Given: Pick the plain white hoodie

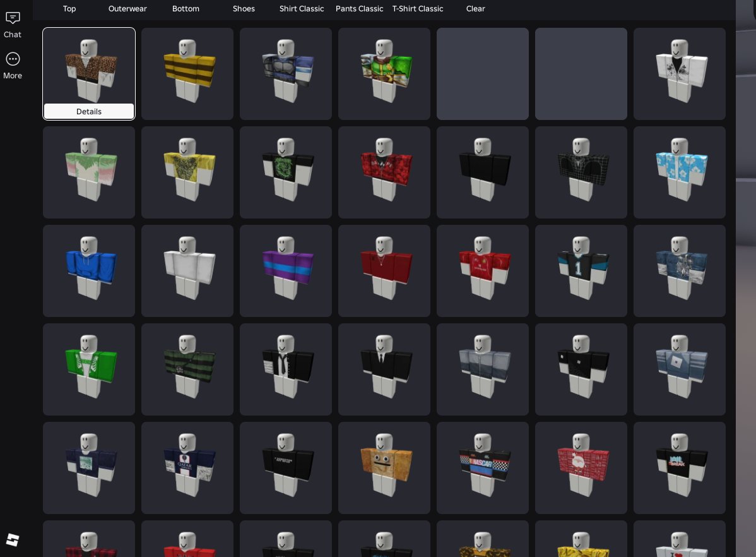Looking at the screenshot, I should point(187,271).
